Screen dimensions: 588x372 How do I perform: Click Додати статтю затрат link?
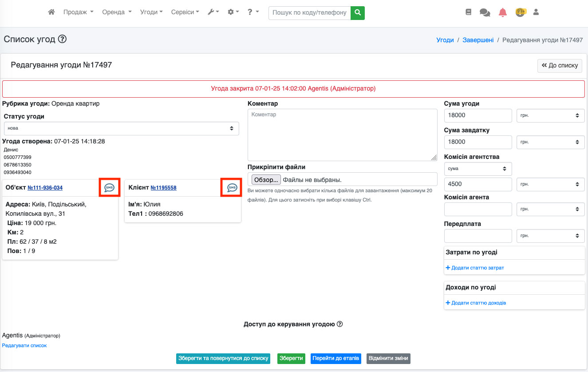click(x=477, y=268)
